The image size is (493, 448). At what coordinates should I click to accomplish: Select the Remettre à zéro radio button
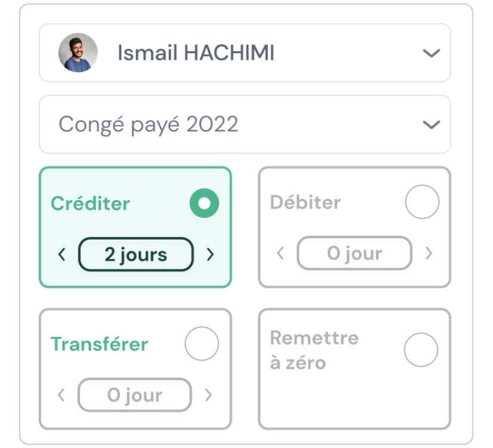(421, 349)
